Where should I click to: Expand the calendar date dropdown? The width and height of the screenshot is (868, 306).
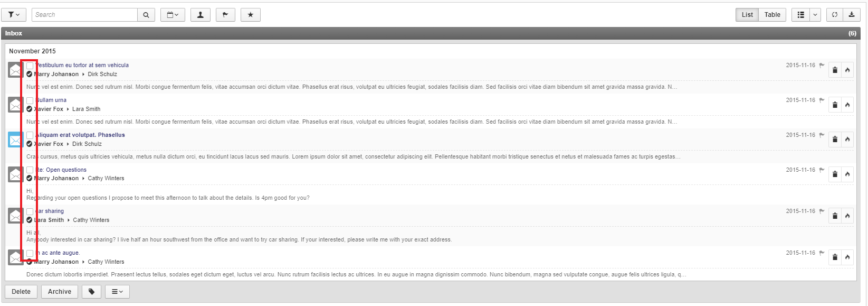point(173,15)
